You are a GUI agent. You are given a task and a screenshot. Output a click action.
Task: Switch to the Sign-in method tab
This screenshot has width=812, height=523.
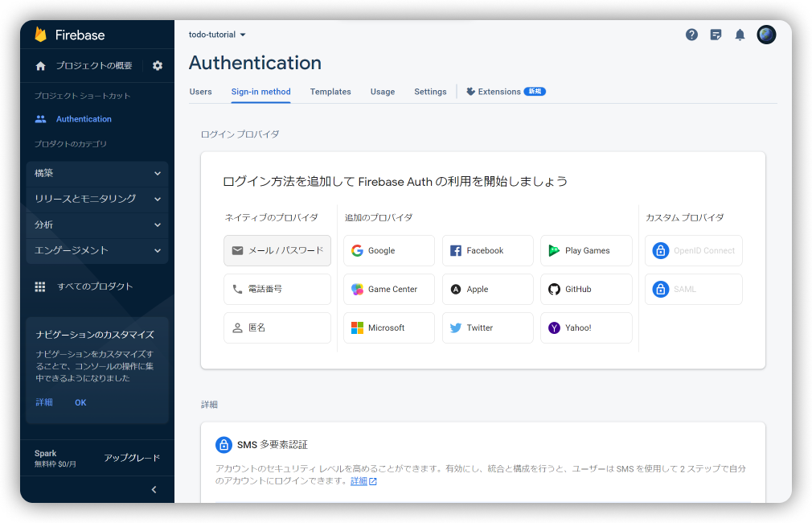260,92
